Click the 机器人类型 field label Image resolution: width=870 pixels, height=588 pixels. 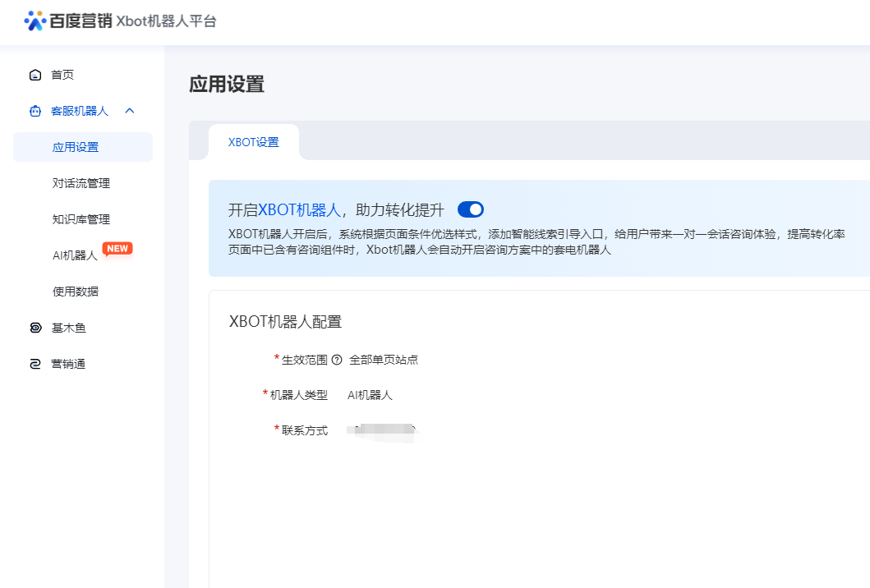click(298, 395)
